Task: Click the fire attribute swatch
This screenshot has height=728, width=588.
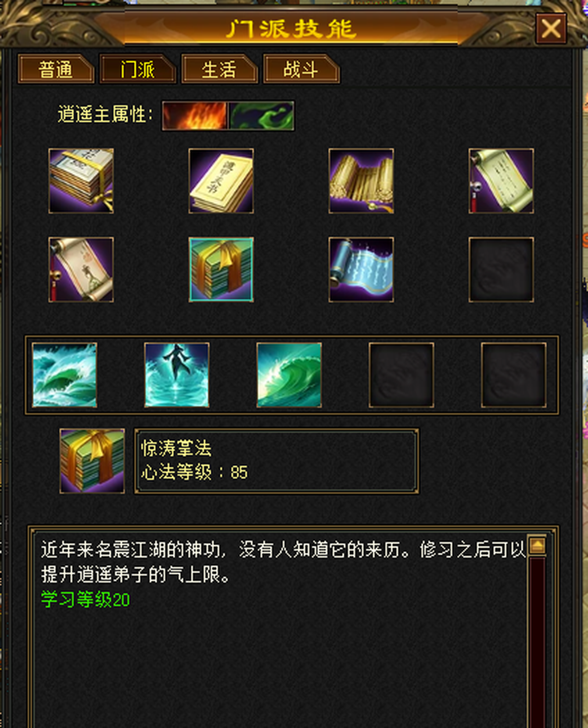Action: coord(195,116)
